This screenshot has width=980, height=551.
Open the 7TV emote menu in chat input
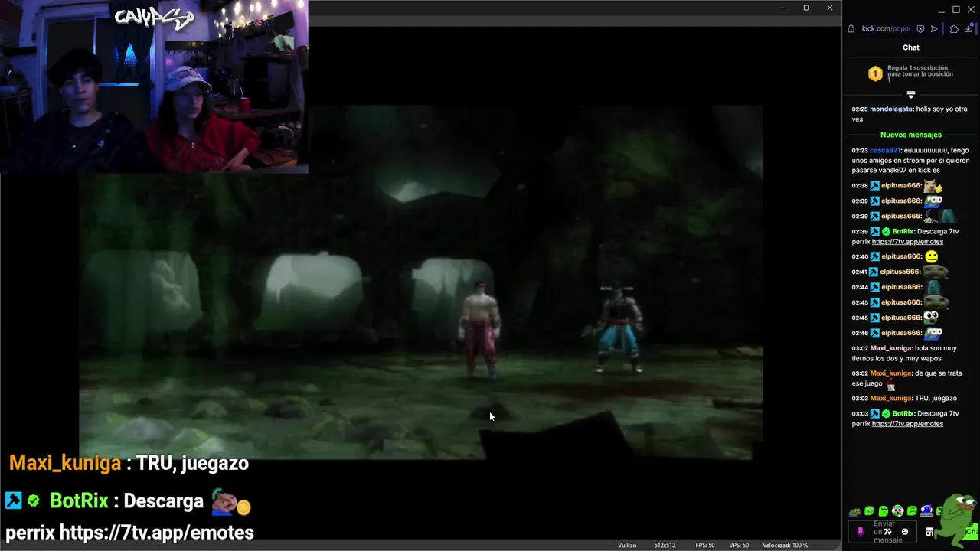(x=887, y=532)
